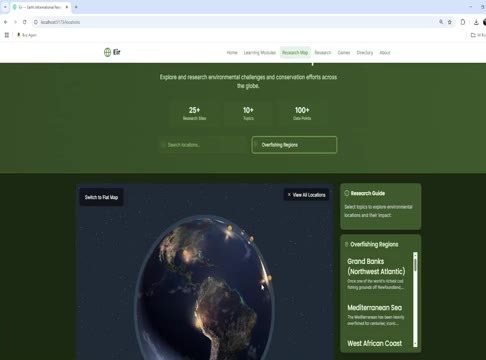Go back using browser back arrow
Image resolution: width=486 pixels, height=360 pixels.
pyautogui.click(x=6, y=22)
